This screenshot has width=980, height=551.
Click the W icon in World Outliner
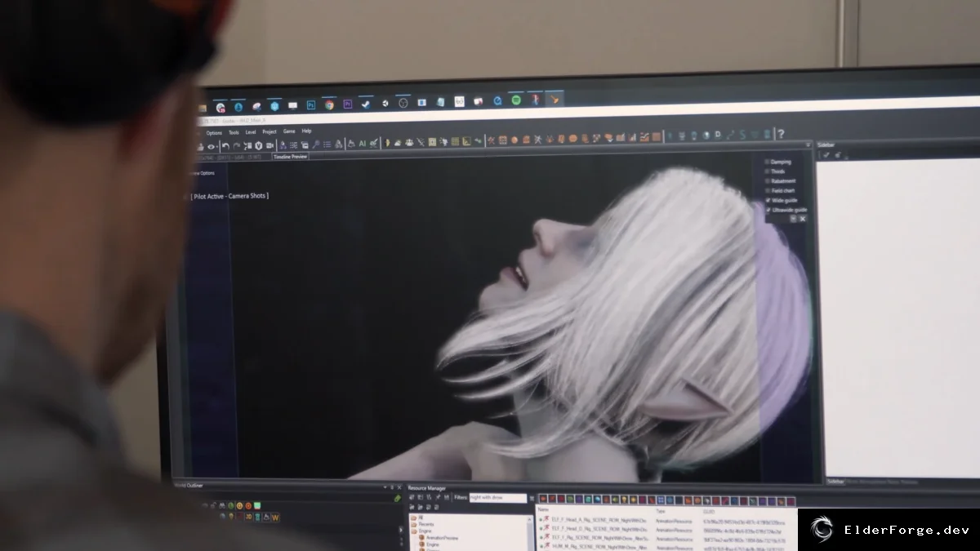[275, 518]
